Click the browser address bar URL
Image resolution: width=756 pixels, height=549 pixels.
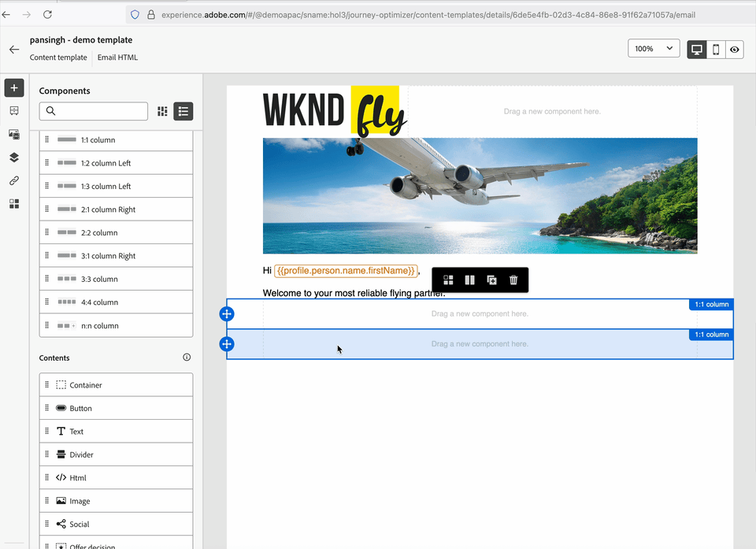point(428,15)
